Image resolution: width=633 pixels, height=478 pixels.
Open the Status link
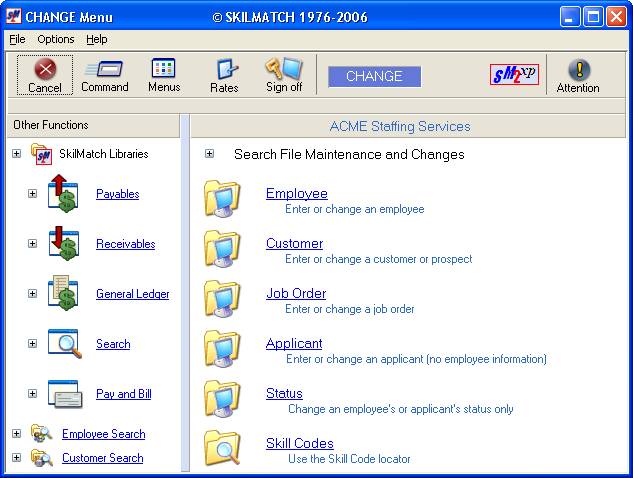pyautogui.click(x=284, y=394)
